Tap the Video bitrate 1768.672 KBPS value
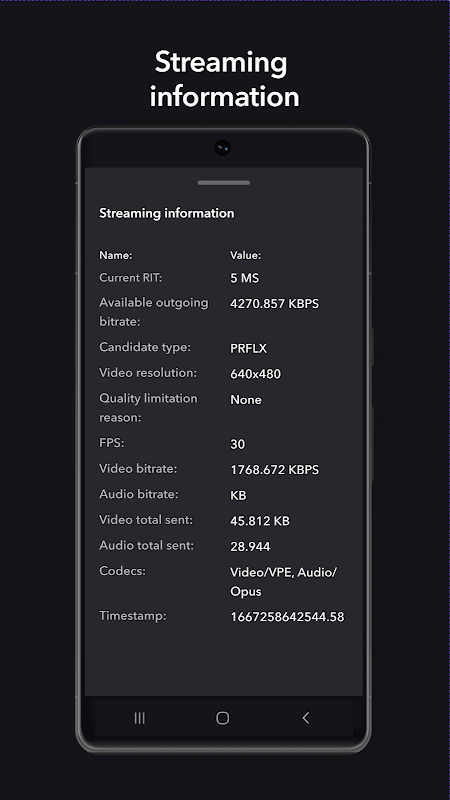The height and width of the screenshot is (800, 450). pyautogui.click(x=274, y=469)
